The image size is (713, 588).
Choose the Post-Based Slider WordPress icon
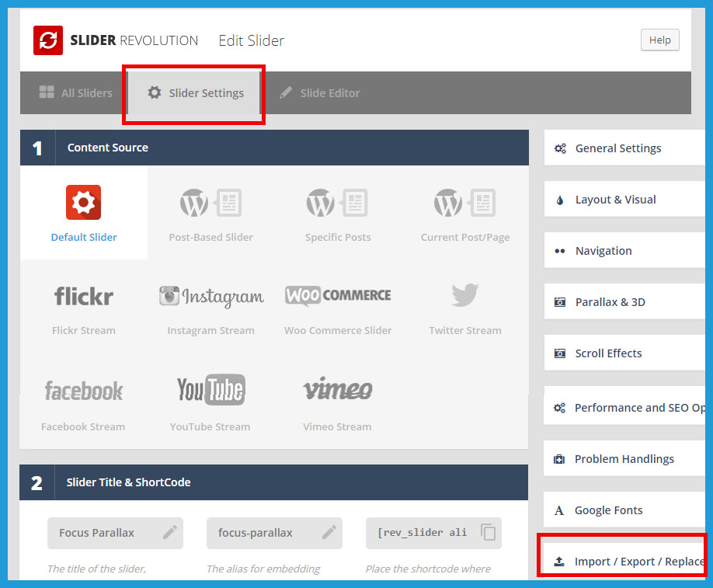pos(210,203)
